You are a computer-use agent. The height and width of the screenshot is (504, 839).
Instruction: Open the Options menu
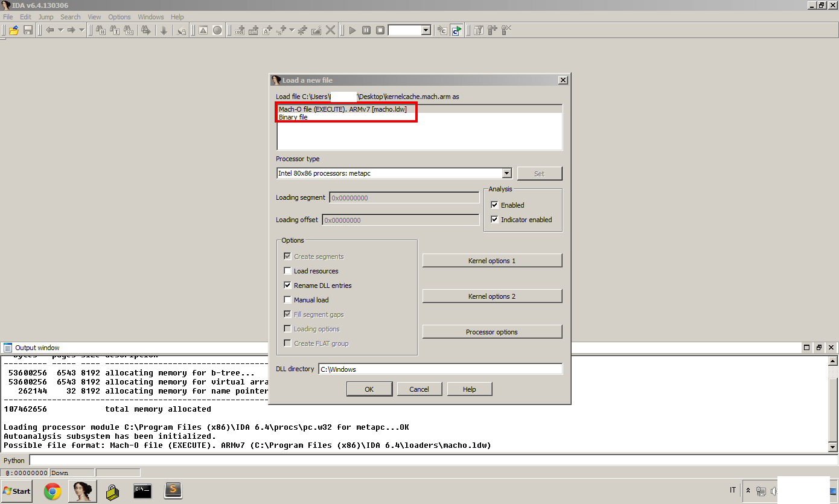tap(120, 17)
